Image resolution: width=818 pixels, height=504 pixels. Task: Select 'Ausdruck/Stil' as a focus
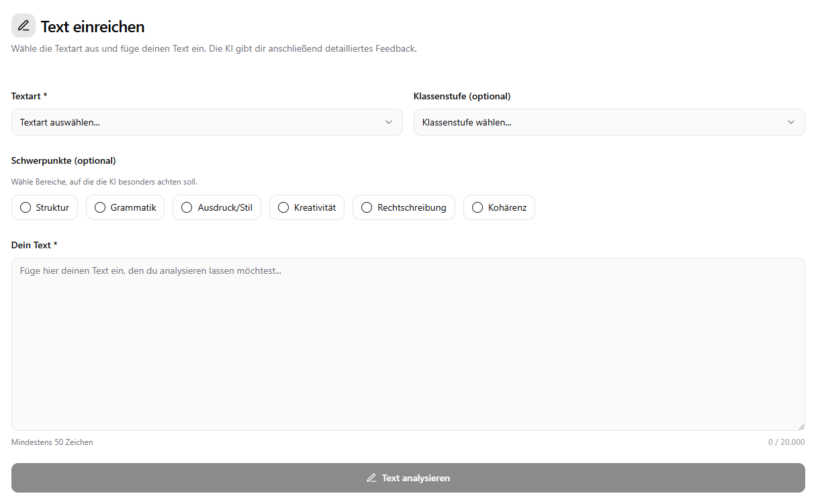point(216,207)
